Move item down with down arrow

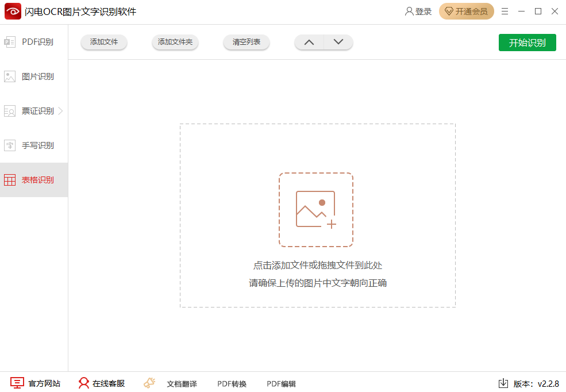[x=338, y=42]
